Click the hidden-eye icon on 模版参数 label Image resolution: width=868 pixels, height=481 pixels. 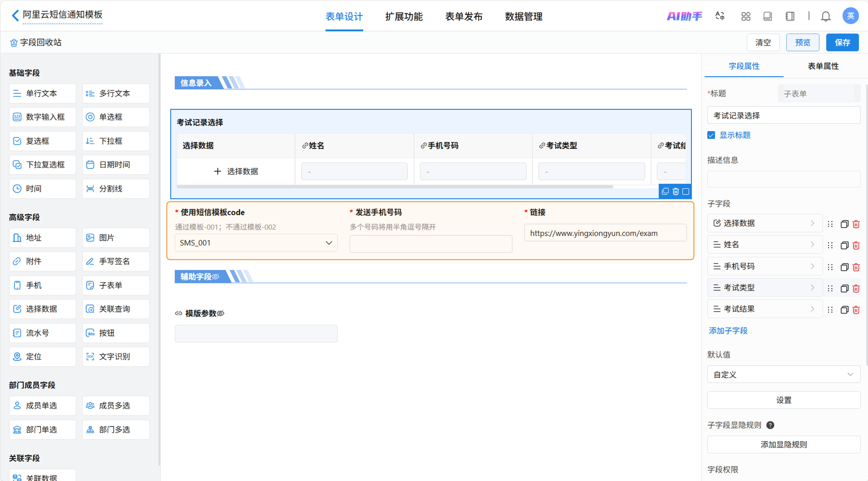pos(221,314)
